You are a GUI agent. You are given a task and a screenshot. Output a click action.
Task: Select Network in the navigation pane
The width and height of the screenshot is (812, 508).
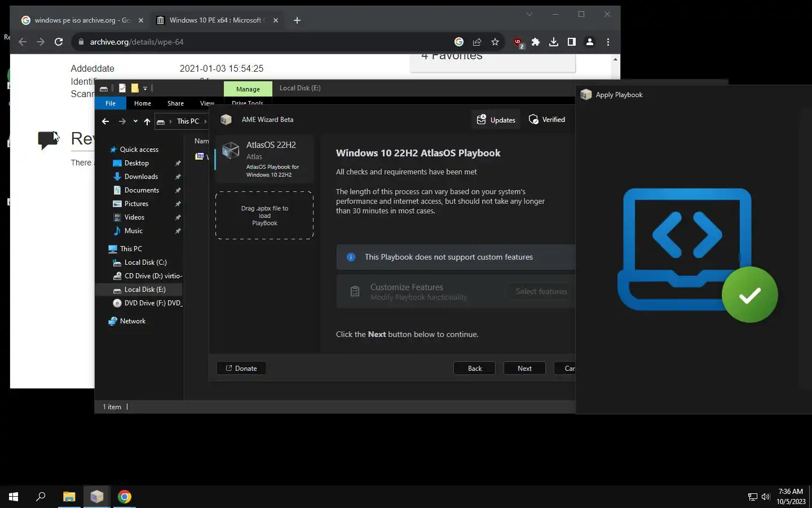[x=133, y=321]
